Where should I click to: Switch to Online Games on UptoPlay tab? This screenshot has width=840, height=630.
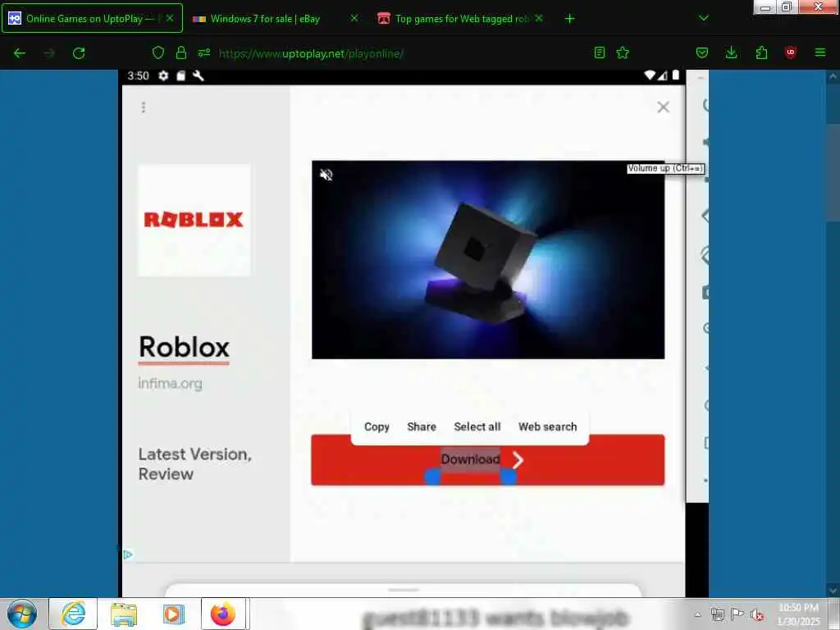pos(92,18)
